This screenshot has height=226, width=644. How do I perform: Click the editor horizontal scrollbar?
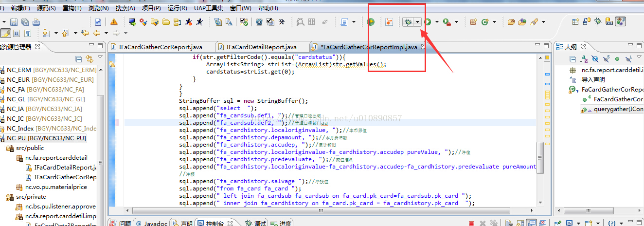point(321,212)
